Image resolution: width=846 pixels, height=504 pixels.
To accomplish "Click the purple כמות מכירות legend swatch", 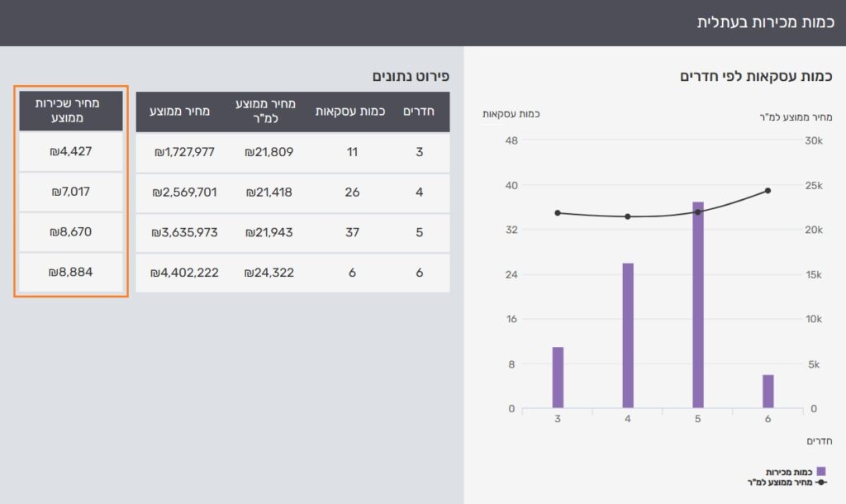I will (820, 472).
